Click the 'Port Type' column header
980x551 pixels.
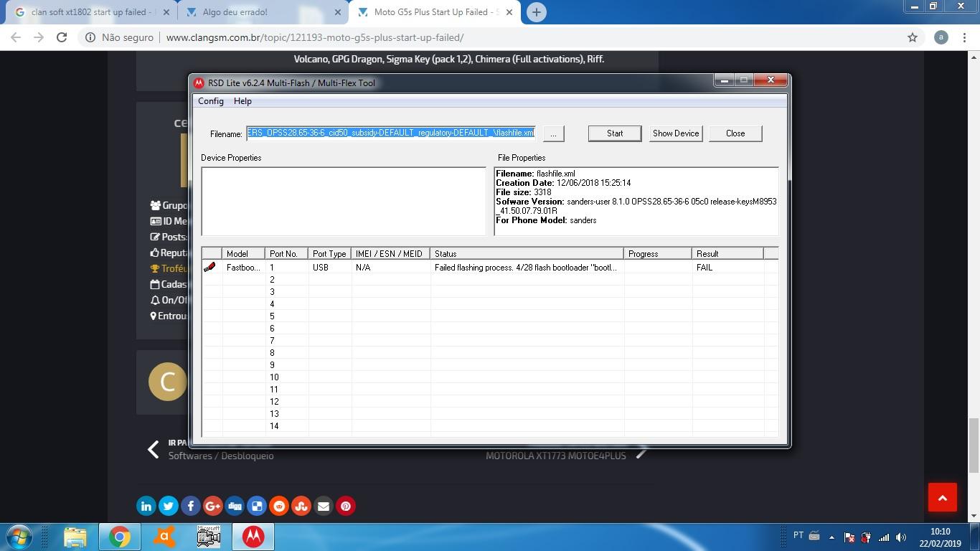point(330,253)
